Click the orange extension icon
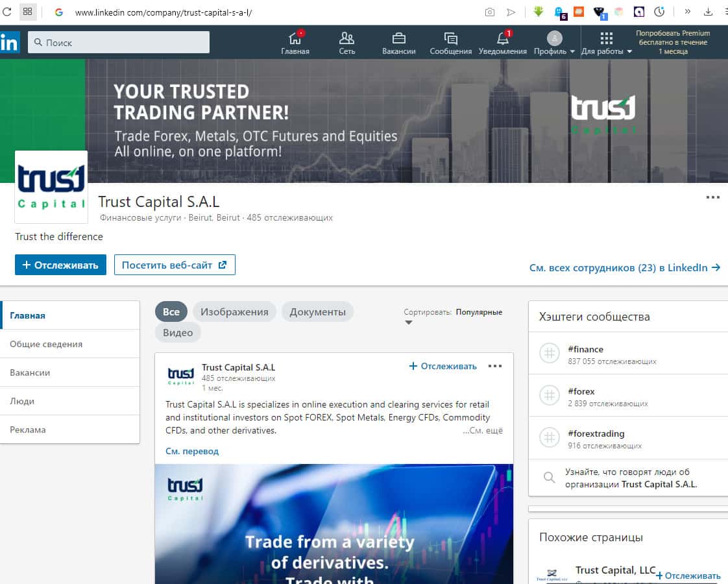 tap(579, 12)
